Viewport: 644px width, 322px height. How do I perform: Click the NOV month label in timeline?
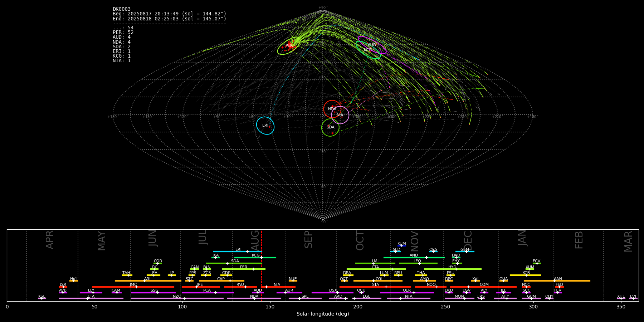pos(414,241)
